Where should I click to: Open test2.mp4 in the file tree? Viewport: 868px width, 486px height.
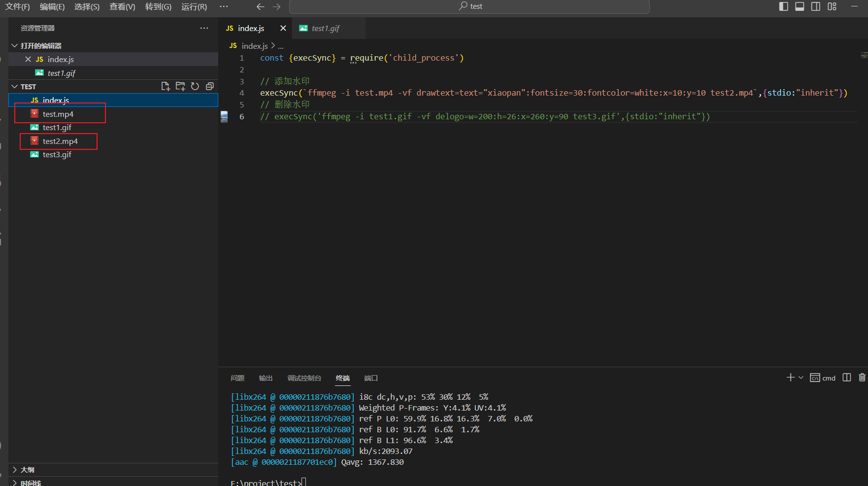coord(60,141)
